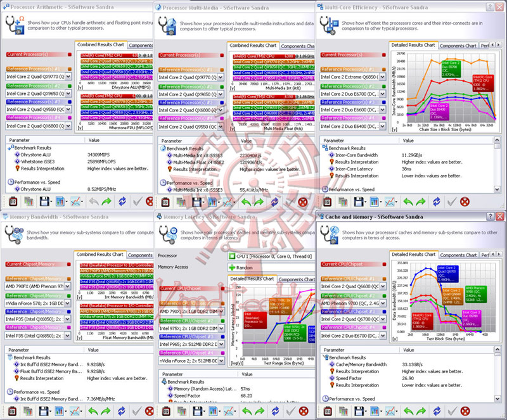Open Core 2 Duo E6400 dropdown
507x420 pixels.
(x=383, y=126)
